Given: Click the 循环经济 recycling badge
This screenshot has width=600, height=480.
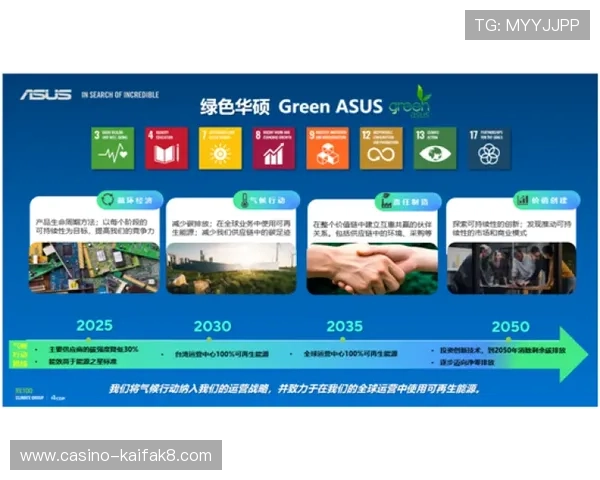Looking at the screenshot, I should coord(130,200).
